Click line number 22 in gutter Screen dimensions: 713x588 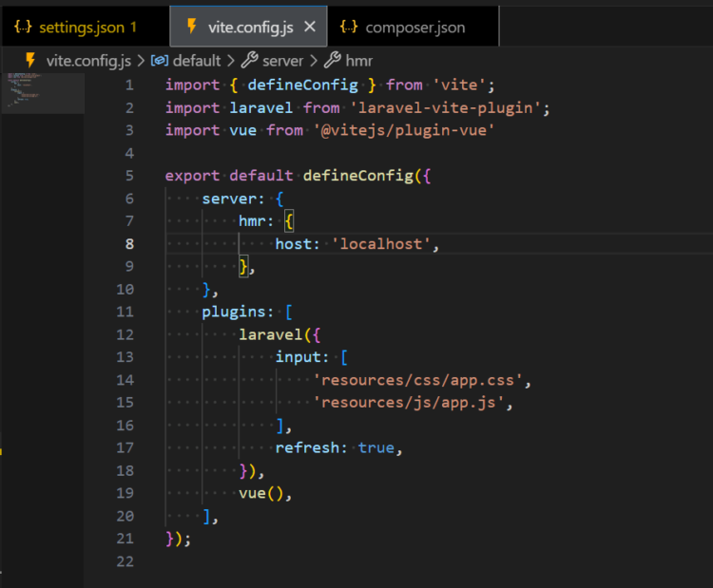[x=125, y=561]
